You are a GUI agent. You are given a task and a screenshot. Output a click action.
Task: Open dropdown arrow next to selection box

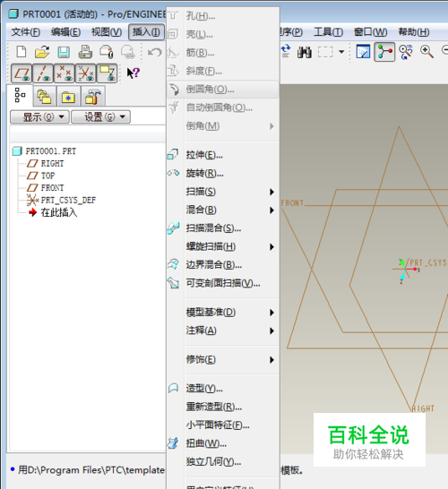click(341, 52)
